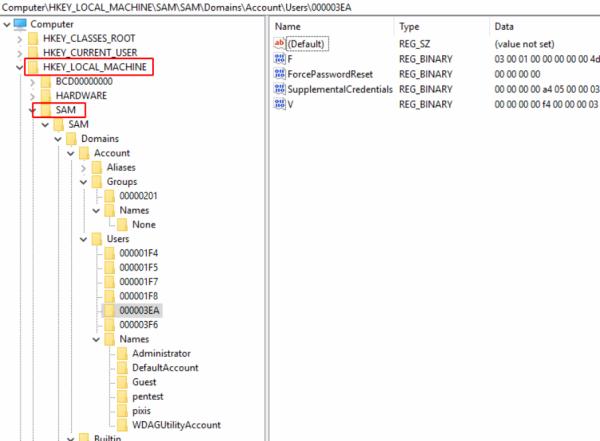This screenshot has width=600, height=441.
Task: Click the ForcePasswordReset binary value icon
Action: pos(280,74)
